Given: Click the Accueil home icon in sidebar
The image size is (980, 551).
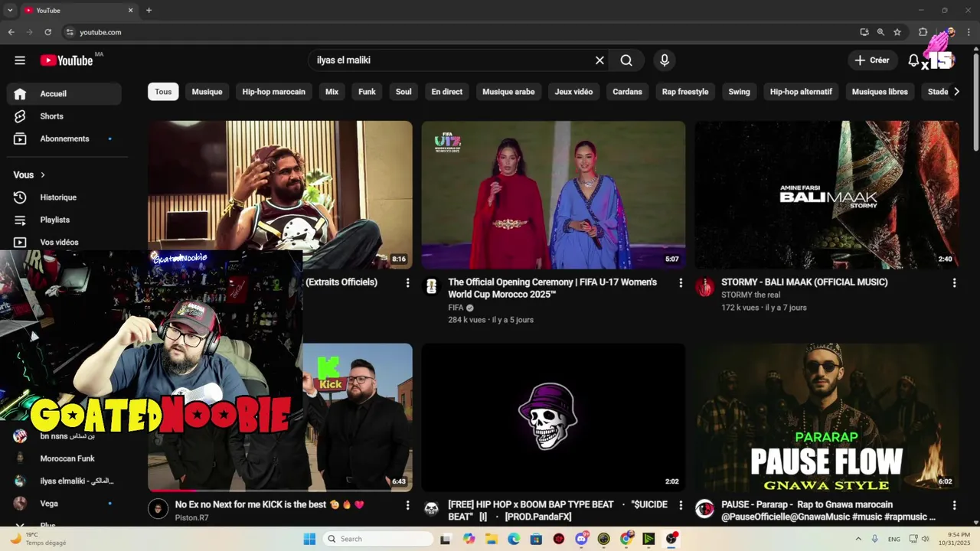Looking at the screenshot, I should tap(20, 93).
